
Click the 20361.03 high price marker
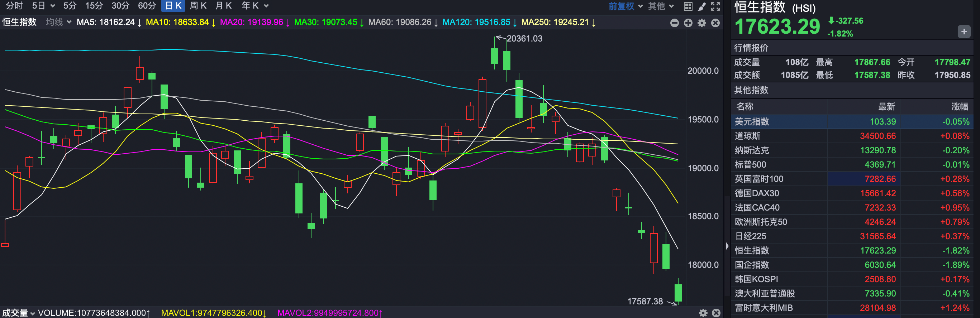click(524, 38)
